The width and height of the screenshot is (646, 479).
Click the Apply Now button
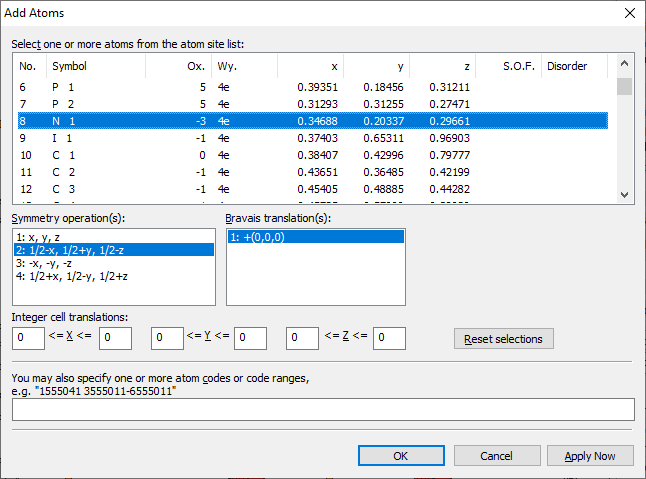click(590, 456)
